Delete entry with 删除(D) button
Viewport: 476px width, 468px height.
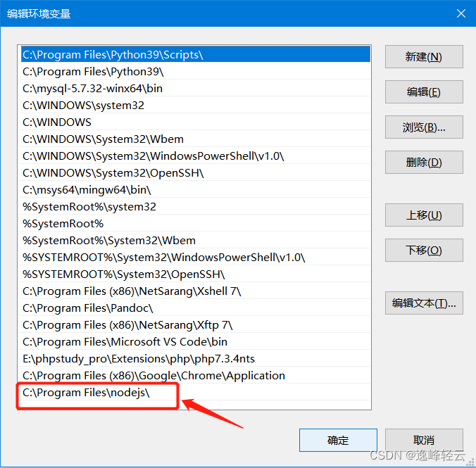424,163
